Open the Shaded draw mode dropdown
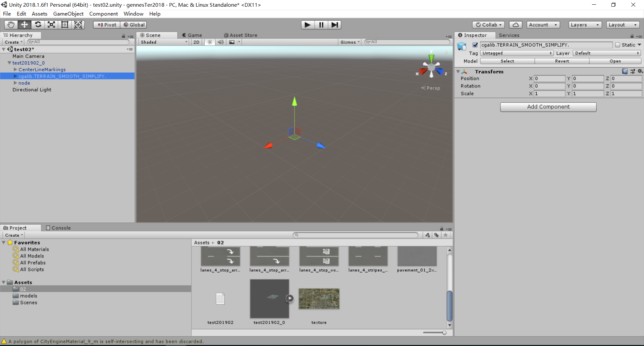Screen dimensions: 644x346 [x=164, y=42]
